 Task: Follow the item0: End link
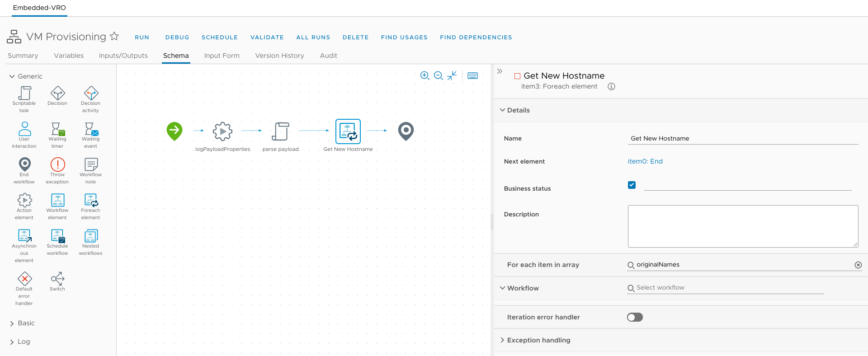(x=645, y=161)
